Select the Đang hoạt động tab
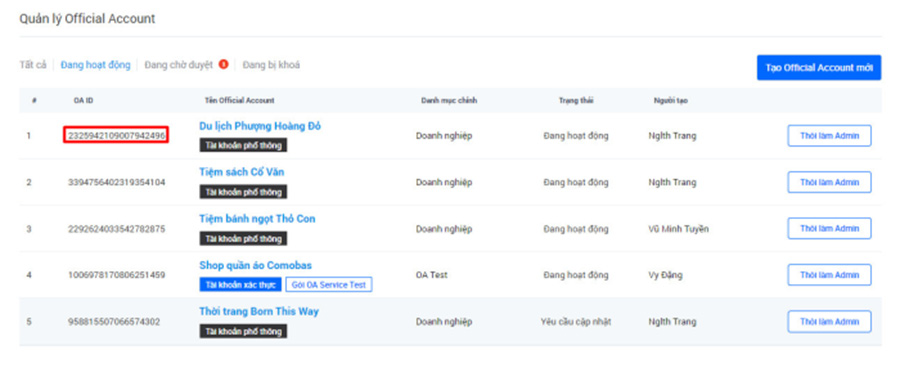This screenshot has width=900, height=377. [95, 65]
